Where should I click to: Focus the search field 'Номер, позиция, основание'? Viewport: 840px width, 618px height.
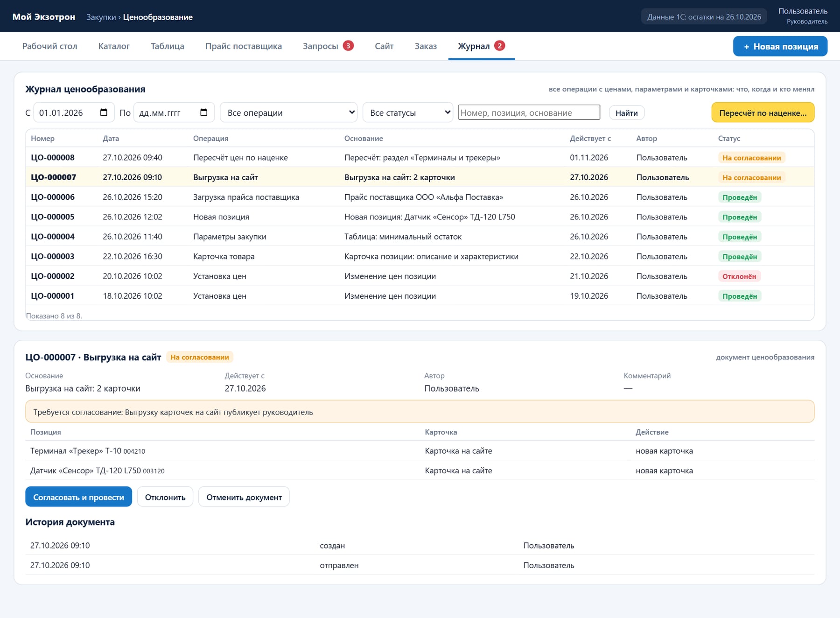[x=529, y=112]
